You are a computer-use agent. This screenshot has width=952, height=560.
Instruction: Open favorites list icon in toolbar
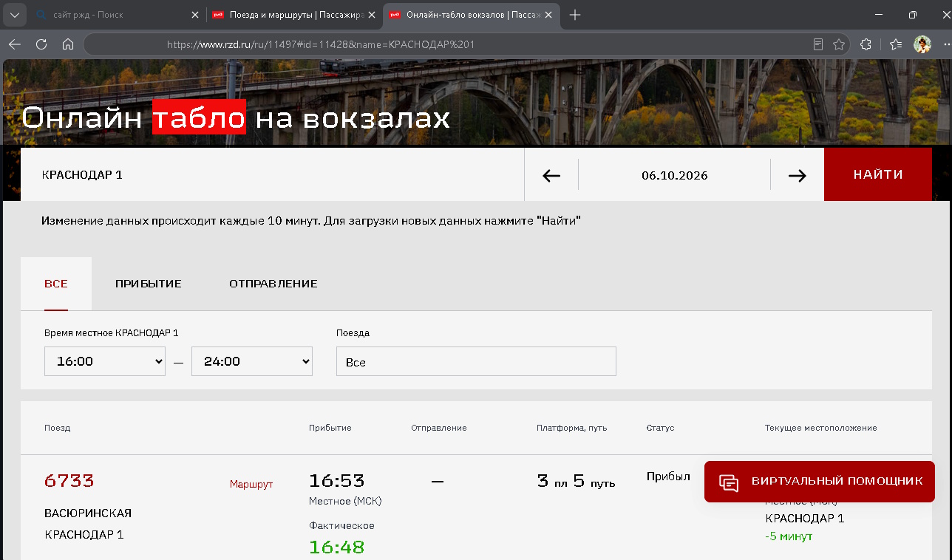[x=896, y=44]
